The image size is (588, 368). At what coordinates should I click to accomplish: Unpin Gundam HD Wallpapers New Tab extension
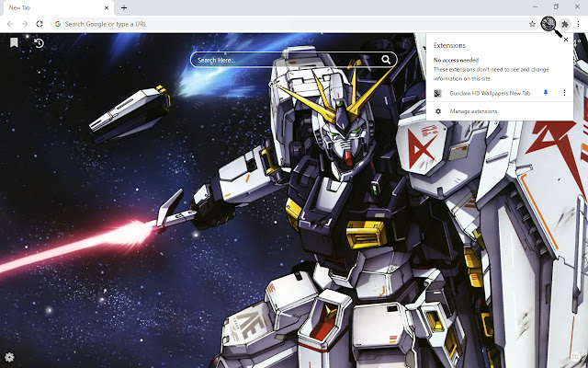tap(546, 93)
